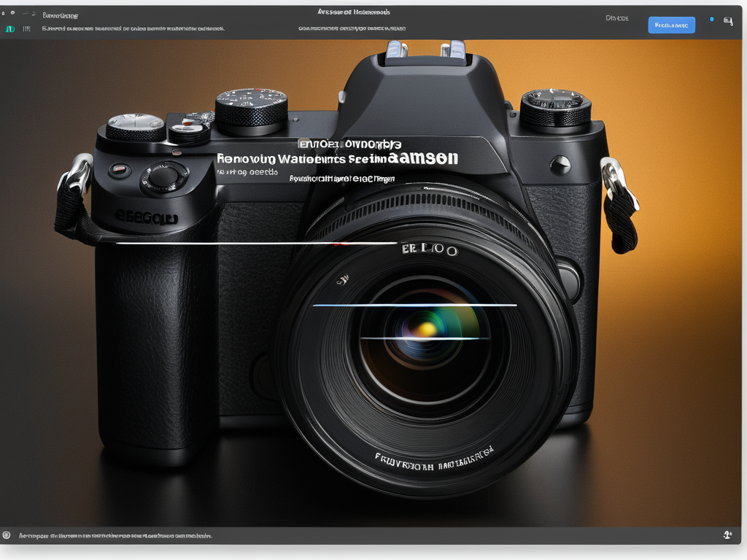Open the Devices dropdown at top right
This screenshot has height=560, width=747.
click(x=617, y=17)
